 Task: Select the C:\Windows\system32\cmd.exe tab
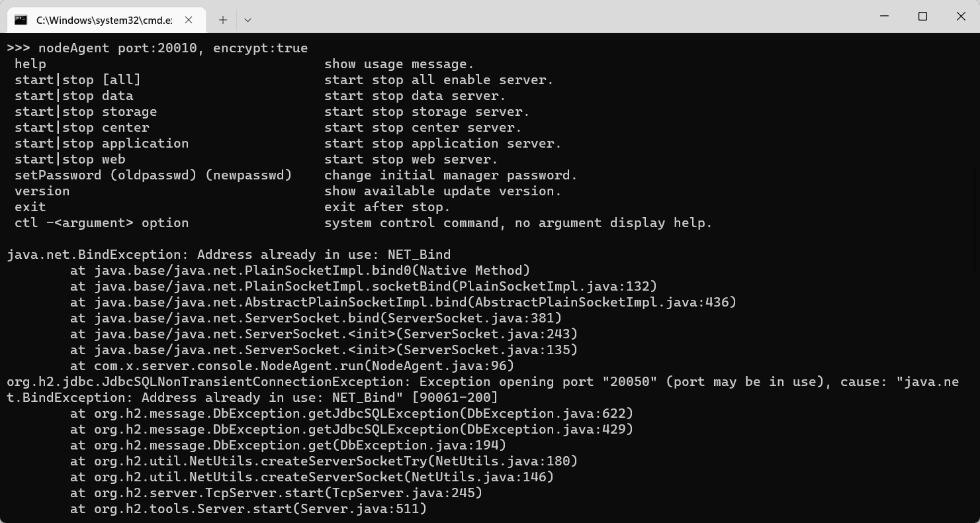pos(104,20)
